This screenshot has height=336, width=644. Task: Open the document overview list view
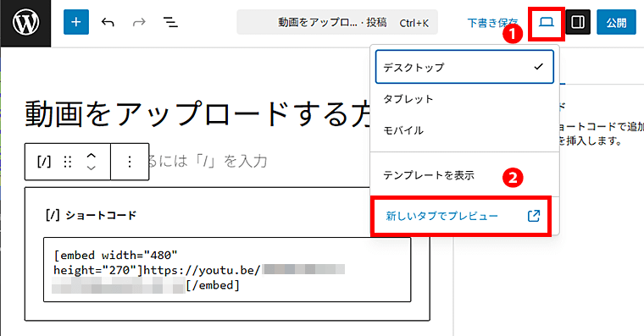coord(170,22)
